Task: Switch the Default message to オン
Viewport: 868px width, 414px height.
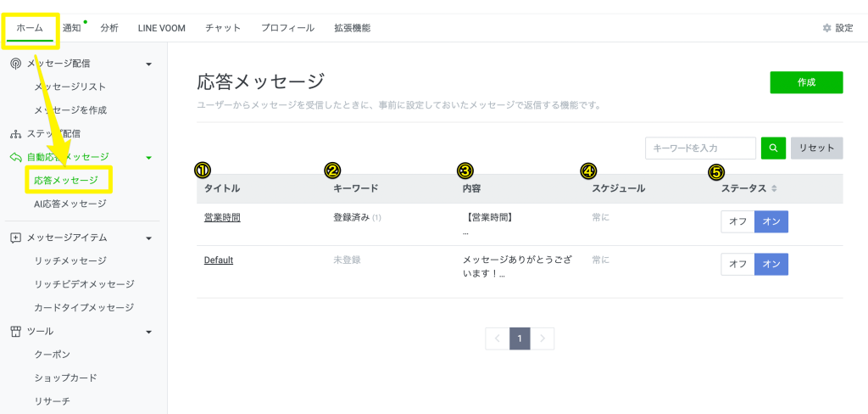Action: point(771,264)
